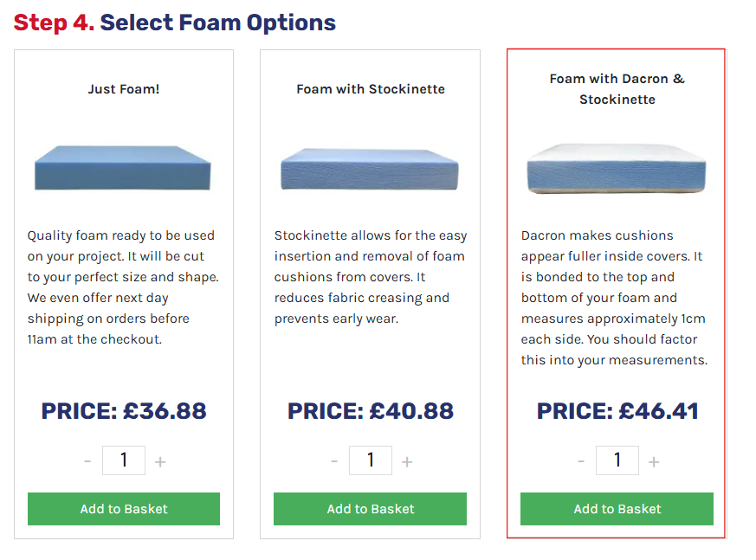Add Foam with Dacron & Stockinette to basket
This screenshot has width=756, height=560.
pyautogui.click(x=617, y=508)
